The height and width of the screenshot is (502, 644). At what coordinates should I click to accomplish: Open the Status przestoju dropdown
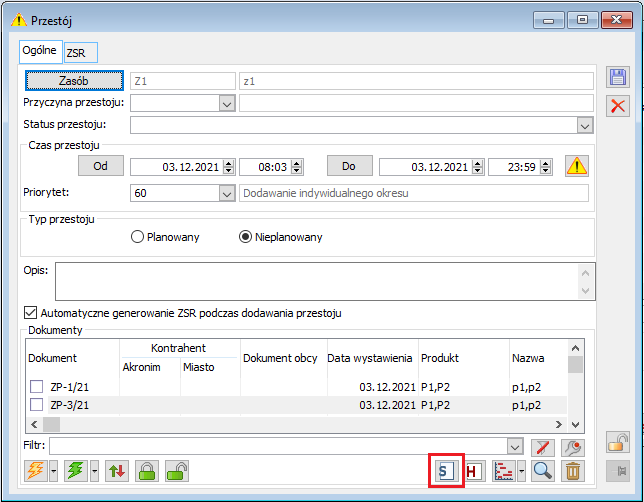click(x=585, y=125)
